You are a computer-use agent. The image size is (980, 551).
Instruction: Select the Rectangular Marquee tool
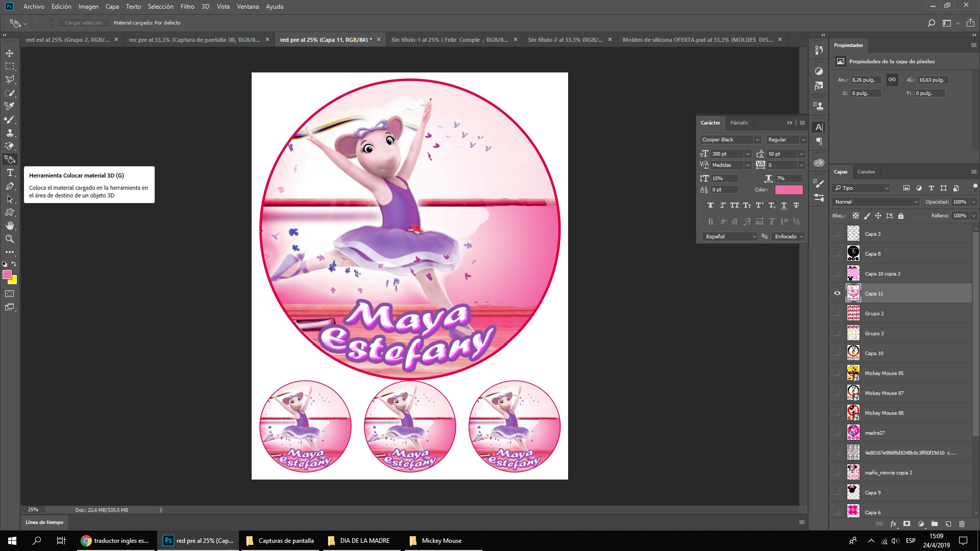pyautogui.click(x=10, y=66)
